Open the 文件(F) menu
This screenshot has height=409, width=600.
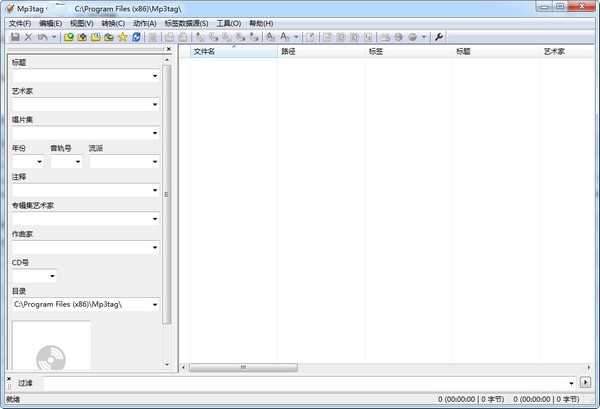click(x=20, y=23)
